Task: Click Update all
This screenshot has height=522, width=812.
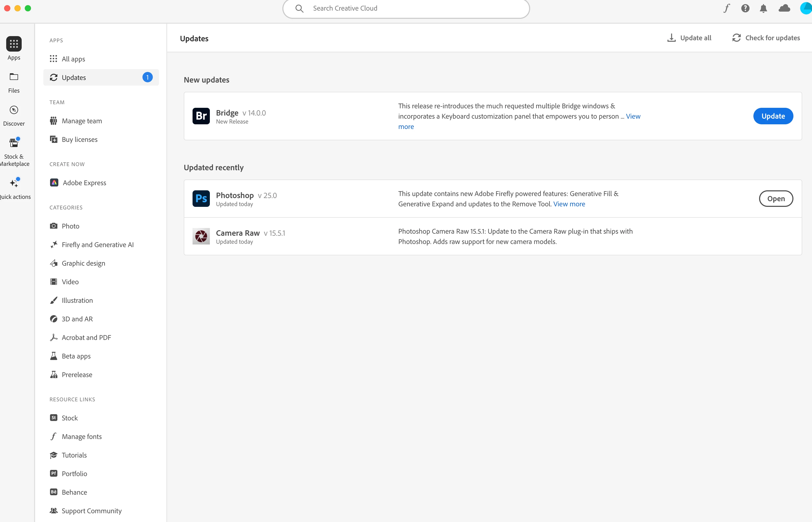Action: click(x=689, y=38)
